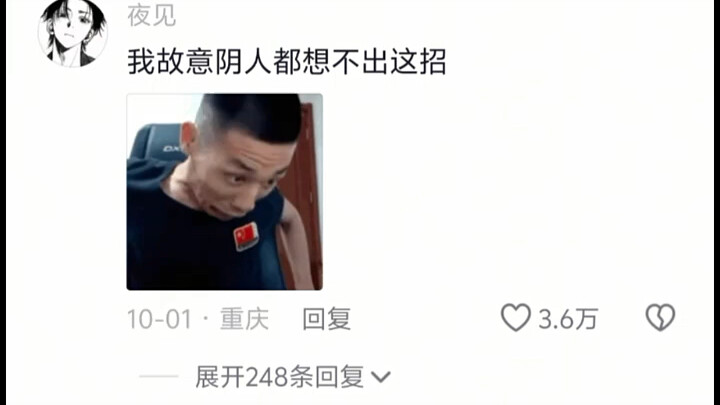
Task: Reply to the comment via 回复
Action: pyautogui.click(x=327, y=319)
